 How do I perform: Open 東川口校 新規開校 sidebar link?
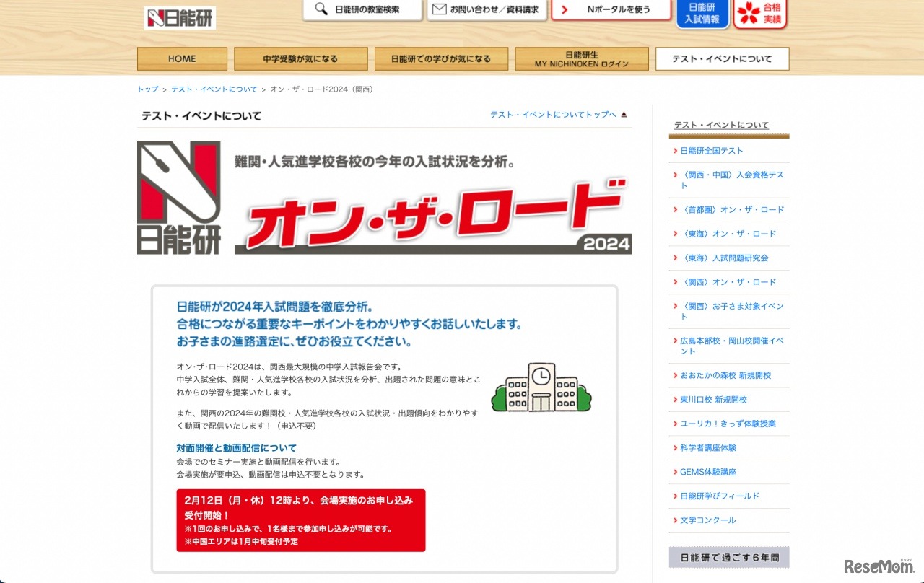click(713, 400)
